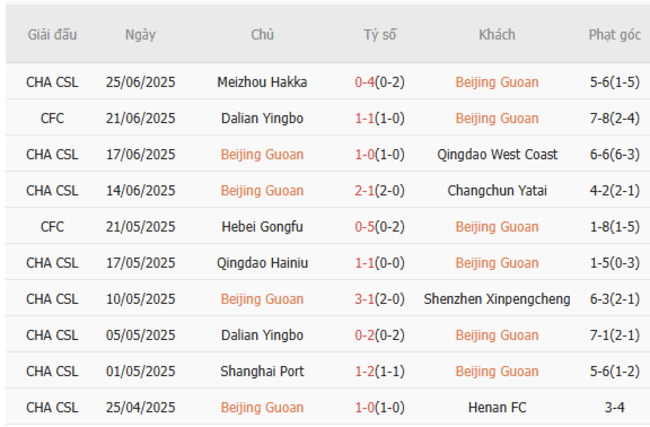Image resolution: width=650 pixels, height=427 pixels.
Task: Select the 2-1 score against Changchun Yatai
Action: (364, 191)
